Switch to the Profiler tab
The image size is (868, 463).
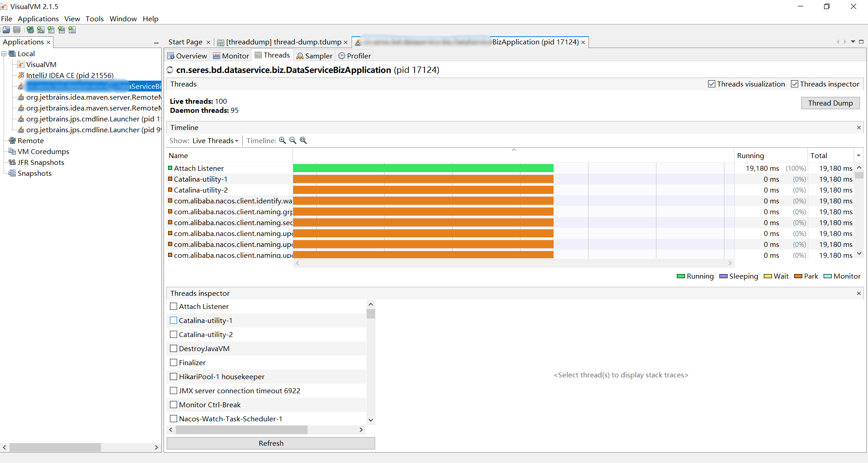(x=355, y=56)
